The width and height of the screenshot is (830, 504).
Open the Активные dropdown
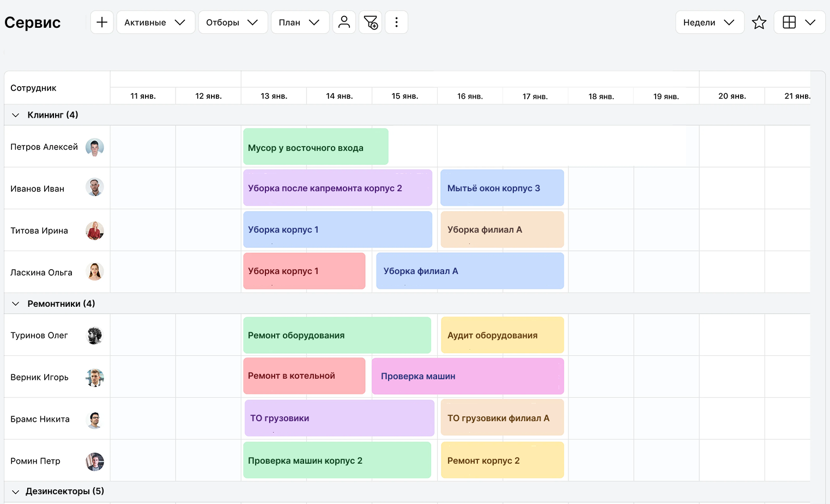point(155,22)
